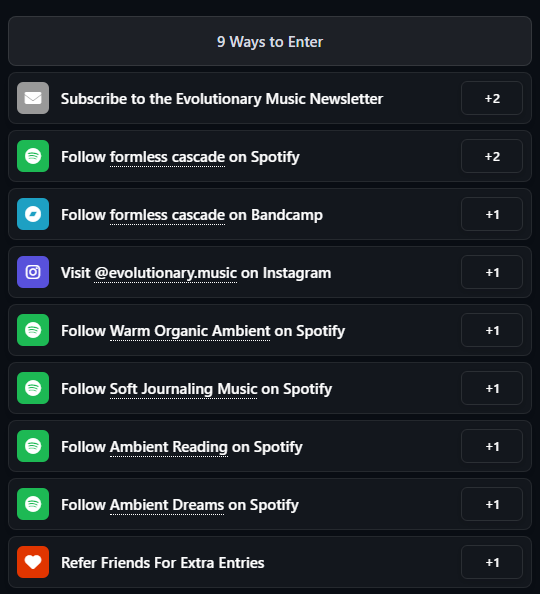This screenshot has width=540, height=594.
Task: Open the Warm Organic Ambient link
Action: [x=190, y=331]
